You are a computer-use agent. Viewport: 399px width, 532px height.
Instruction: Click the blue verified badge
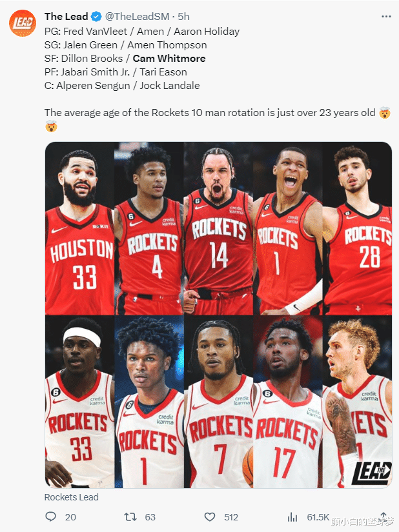pos(96,16)
